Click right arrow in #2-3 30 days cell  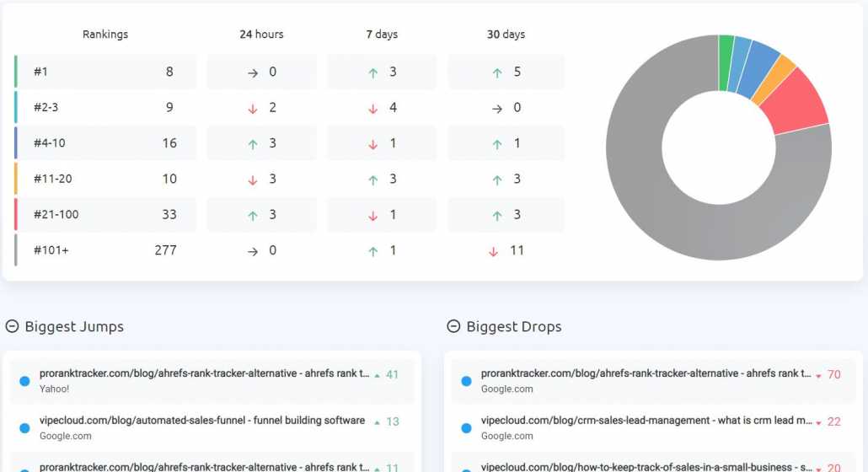[497, 109]
